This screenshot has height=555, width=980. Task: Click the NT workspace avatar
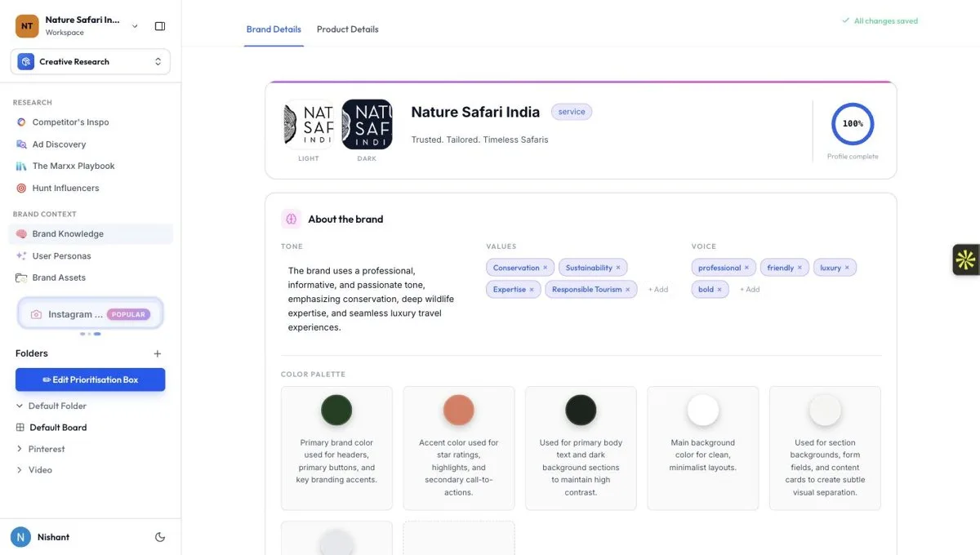tap(27, 26)
